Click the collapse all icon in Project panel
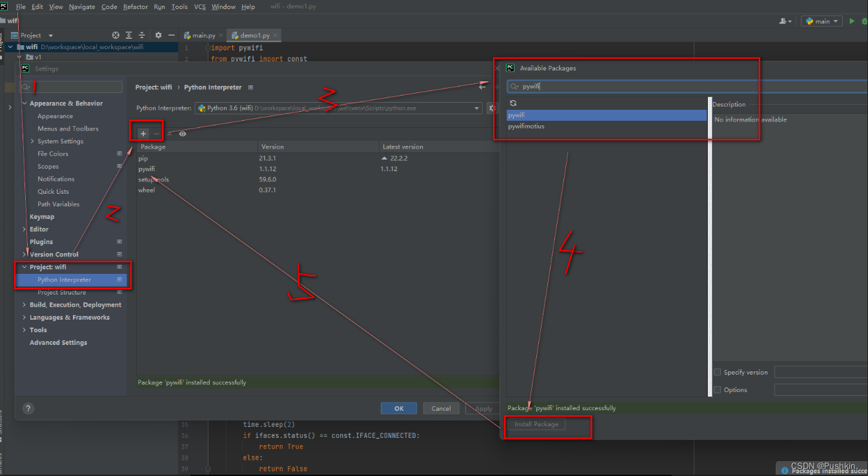 click(142, 36)
